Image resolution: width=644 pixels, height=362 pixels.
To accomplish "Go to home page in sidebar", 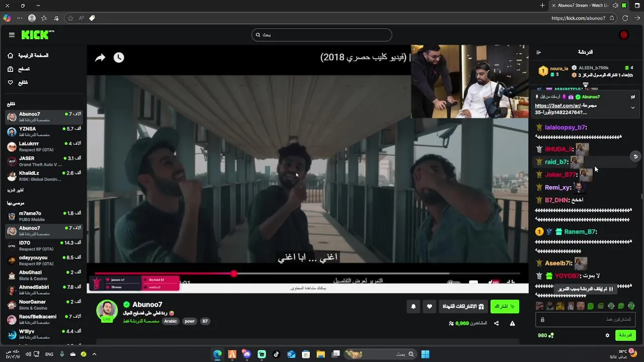I will (x=28, y=55).
